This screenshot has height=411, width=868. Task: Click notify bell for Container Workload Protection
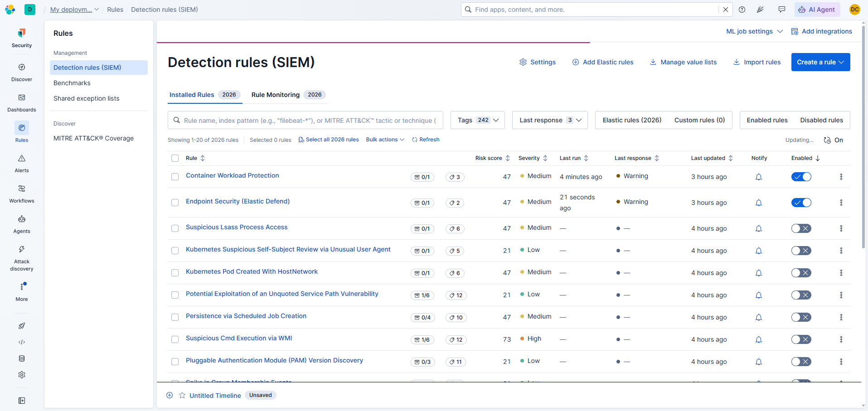tap(759, 177)
